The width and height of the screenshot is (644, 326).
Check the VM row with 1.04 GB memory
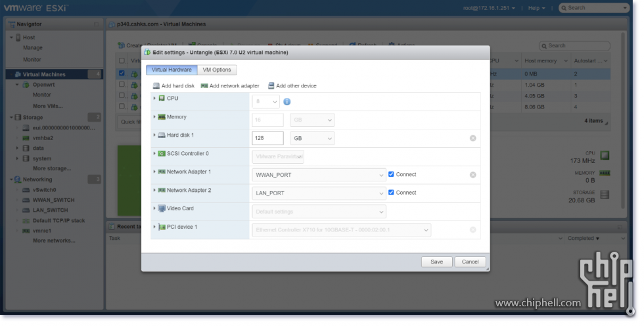(122, 84)
